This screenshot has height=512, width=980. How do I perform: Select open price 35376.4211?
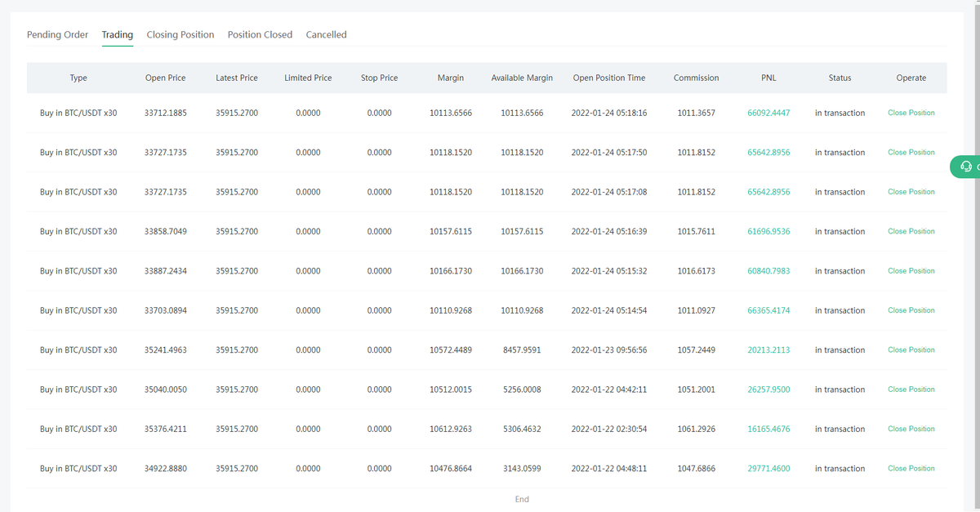coord(166,429)
